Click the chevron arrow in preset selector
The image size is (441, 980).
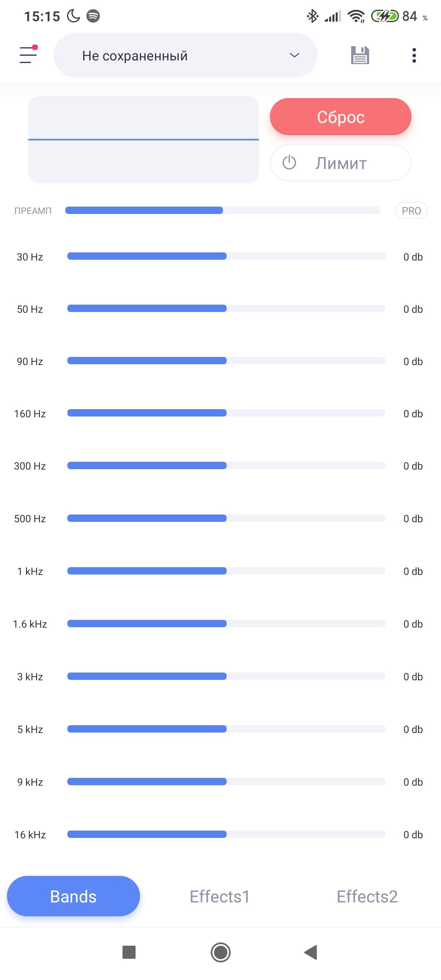pos(294,55)
